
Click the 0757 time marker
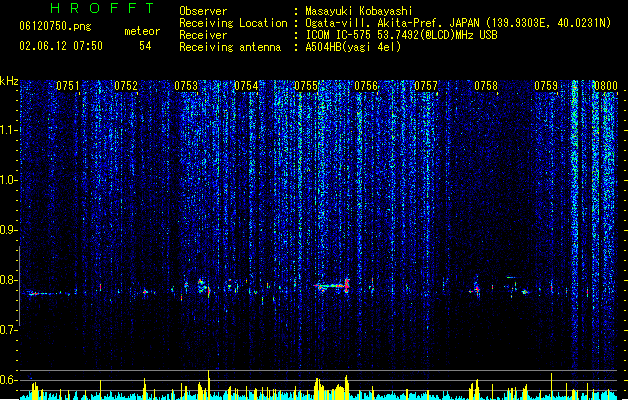click(x=426, y=86)
